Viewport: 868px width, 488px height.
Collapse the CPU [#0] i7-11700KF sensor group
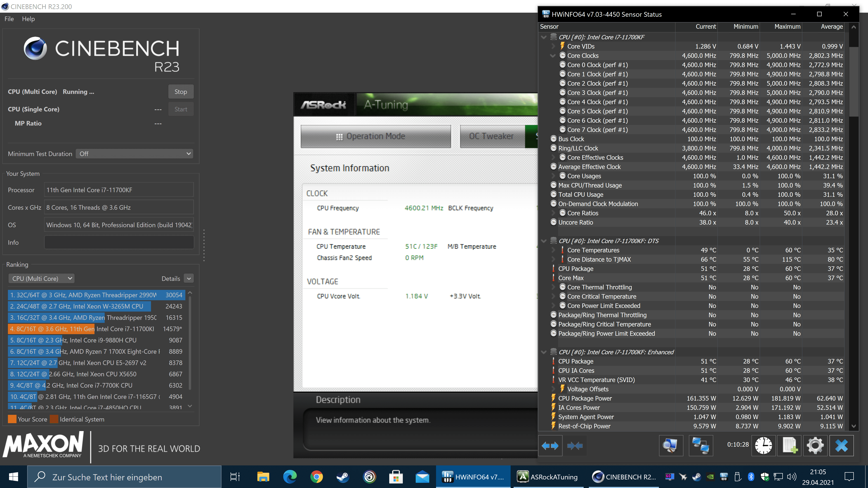(543, 37)
